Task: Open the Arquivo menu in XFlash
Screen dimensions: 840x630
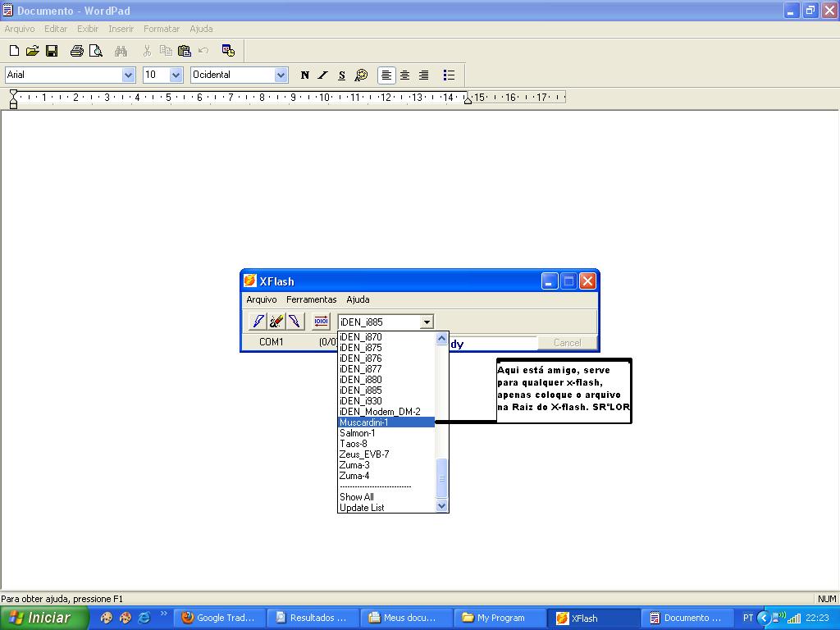Action: (x=262, y=299)
